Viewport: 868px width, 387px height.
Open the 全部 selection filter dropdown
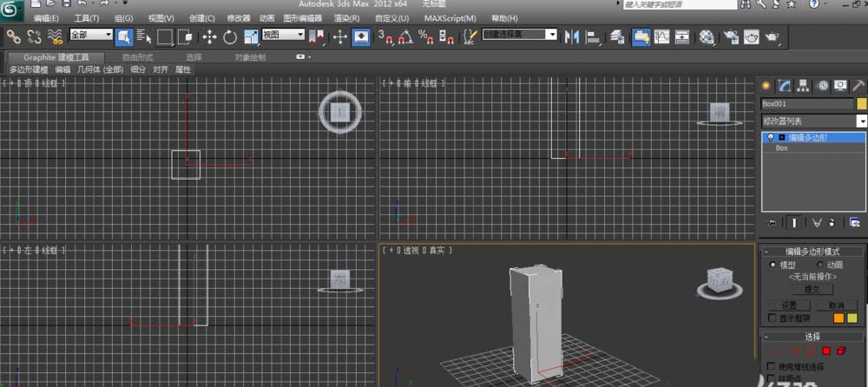tap(91, 35)
